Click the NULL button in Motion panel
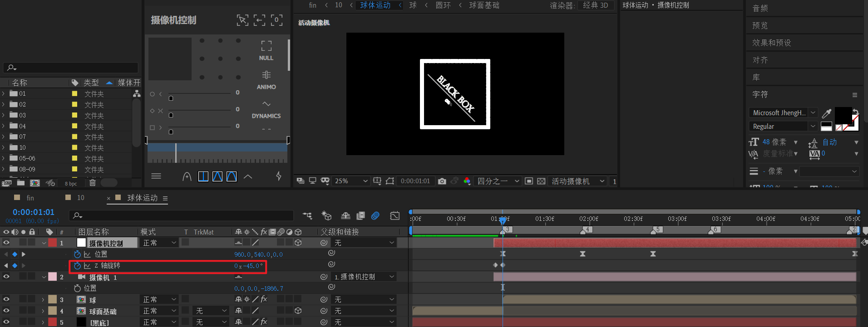This screenshot has height=327, width=868. tap(266, 50)
